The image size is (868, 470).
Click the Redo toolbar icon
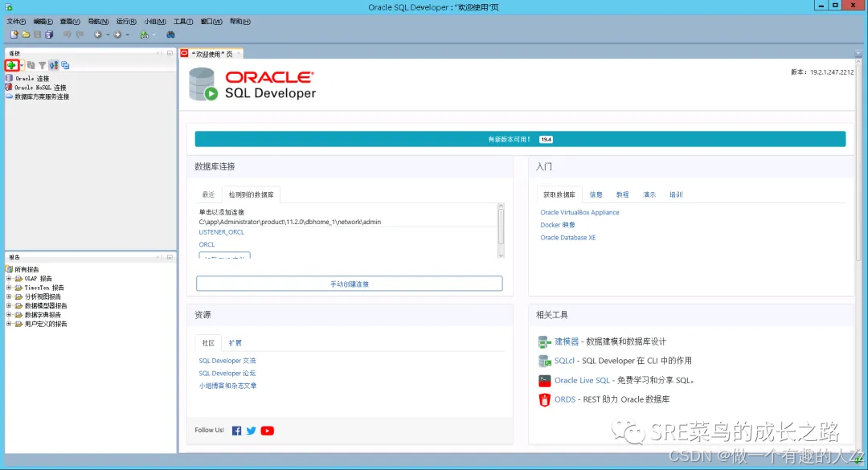(x=79, y=35)
